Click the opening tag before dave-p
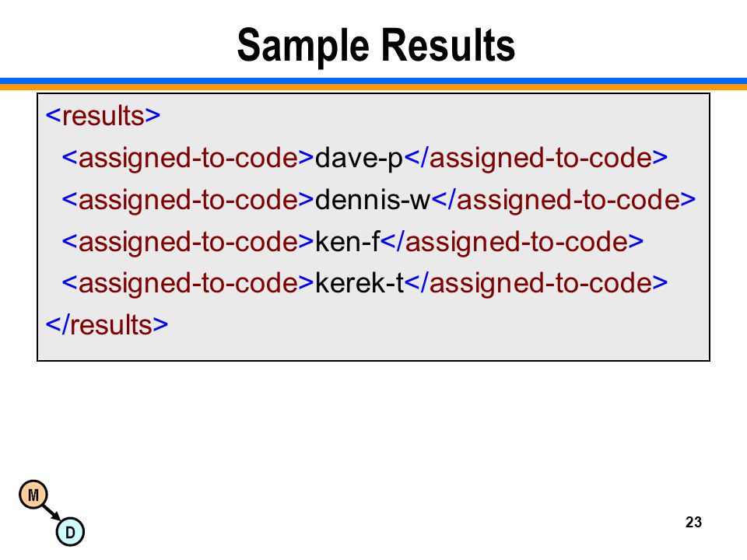The height and width of the screenshot is (560, 747). click(188, 159)
